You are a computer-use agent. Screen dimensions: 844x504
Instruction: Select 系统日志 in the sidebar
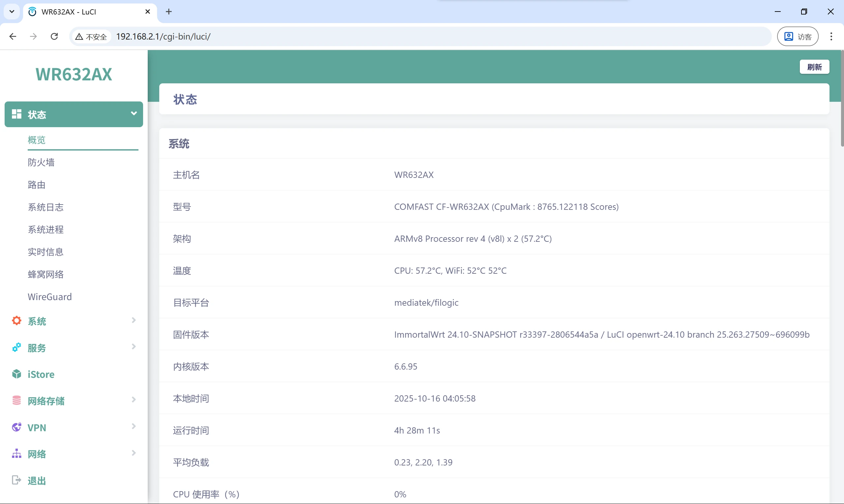(x=45, y=207)
